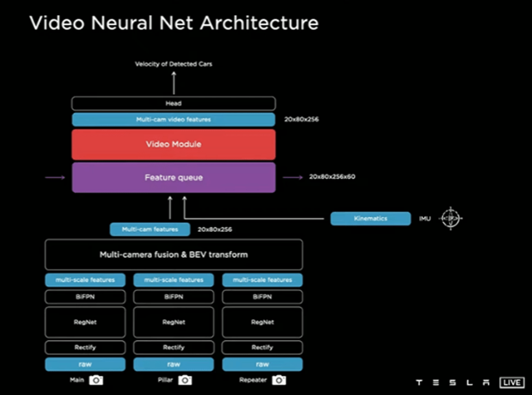The image size is (532, 395).
Task: Select the purple Feature queue block
Action: pyautogui.click(x=174, y=178)
